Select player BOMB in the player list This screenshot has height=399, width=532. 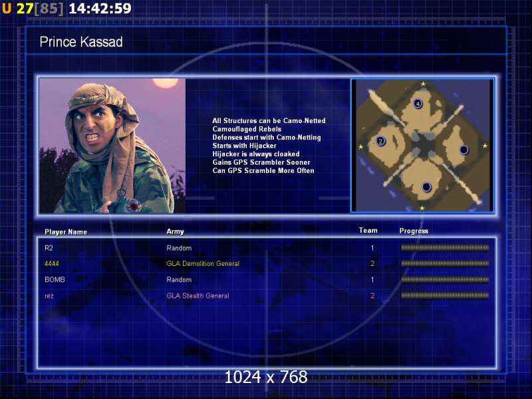click(x=55, y=280)
